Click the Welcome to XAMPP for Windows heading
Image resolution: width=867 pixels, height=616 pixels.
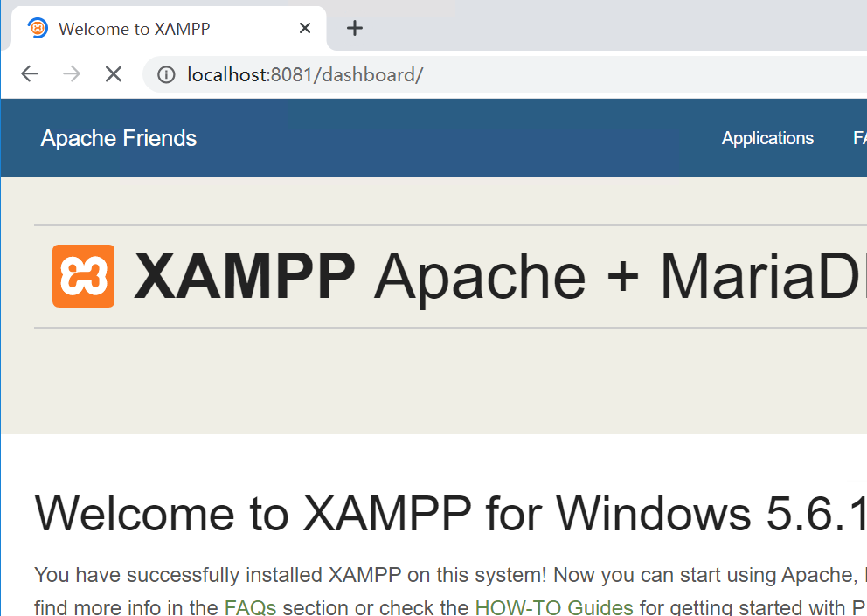coord(450,513)
